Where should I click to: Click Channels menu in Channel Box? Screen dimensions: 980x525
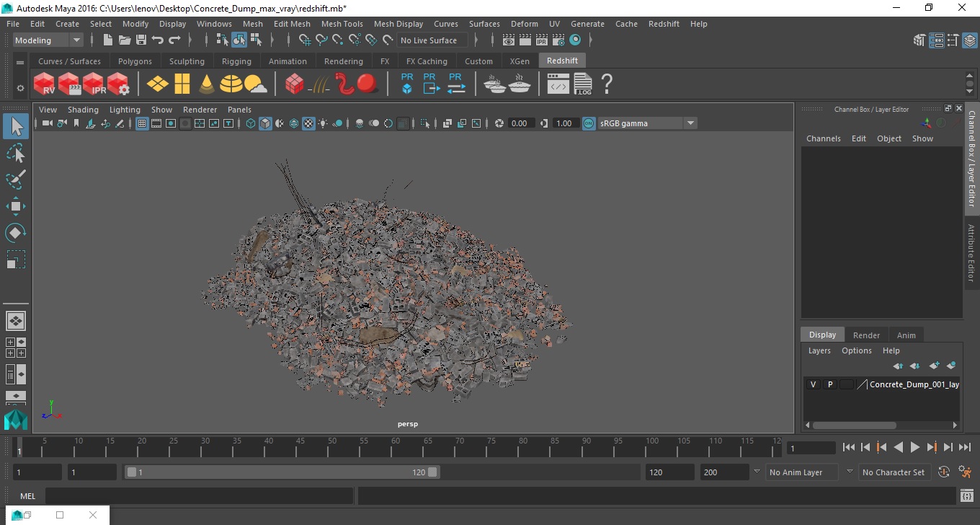(823, 138)
